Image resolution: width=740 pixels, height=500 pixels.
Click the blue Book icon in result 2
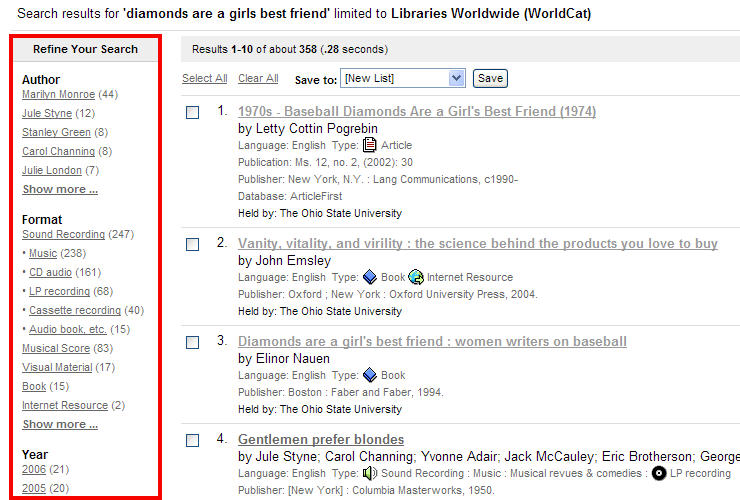coord(370,277)
